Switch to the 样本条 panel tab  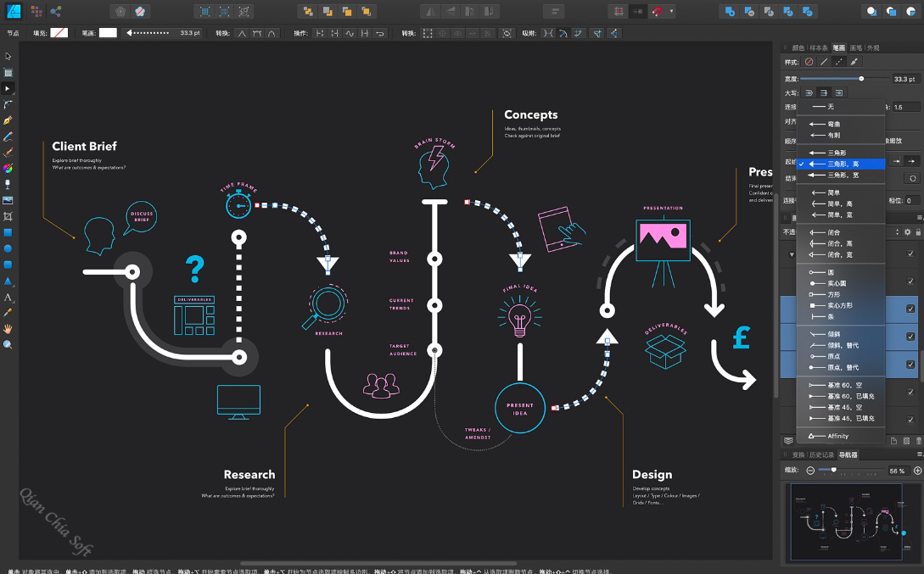[x=819, y=48]
